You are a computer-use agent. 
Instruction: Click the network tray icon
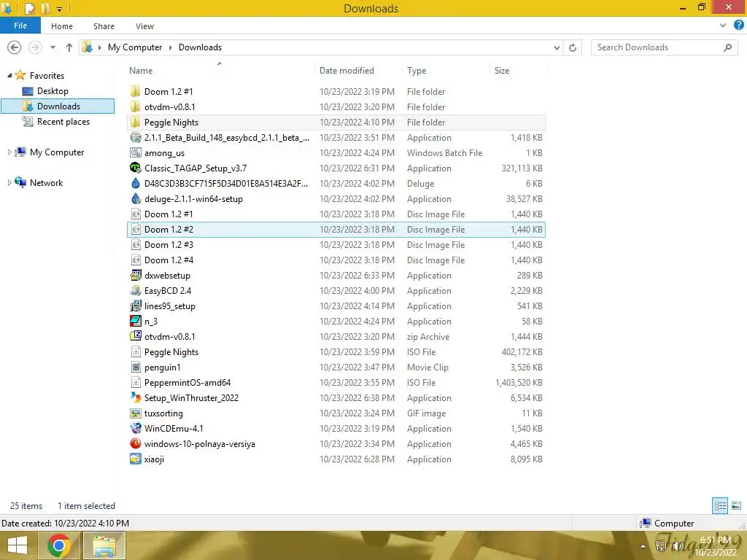coord(661,547)
